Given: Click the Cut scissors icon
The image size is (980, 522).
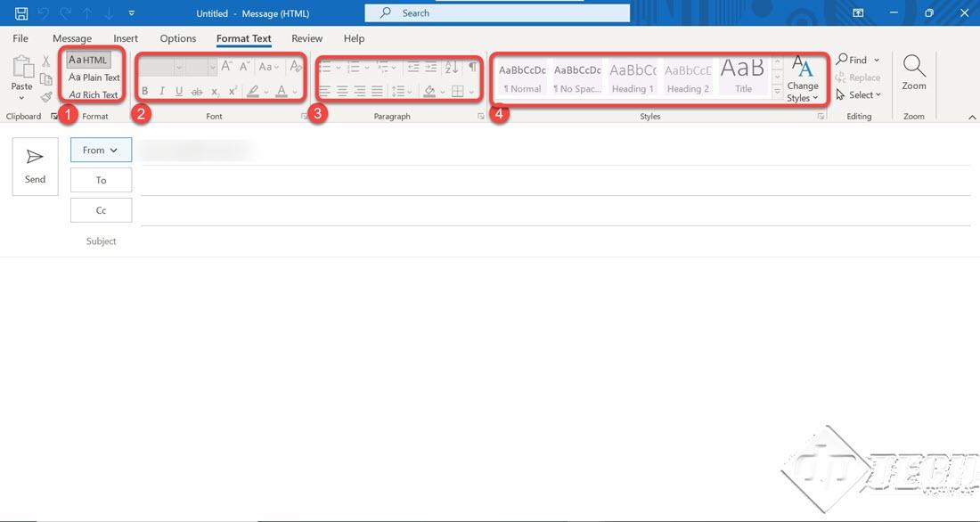Looking at the screenshot, I should [x=45, y=61].
